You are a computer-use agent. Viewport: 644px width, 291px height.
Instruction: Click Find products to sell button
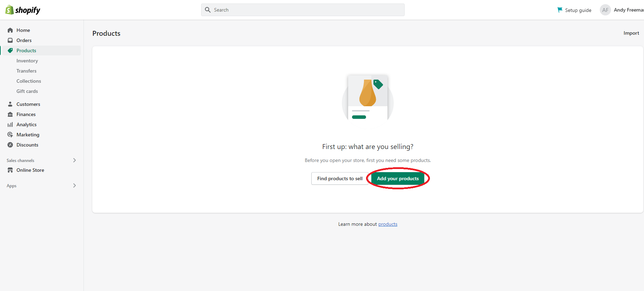point(340,178)
